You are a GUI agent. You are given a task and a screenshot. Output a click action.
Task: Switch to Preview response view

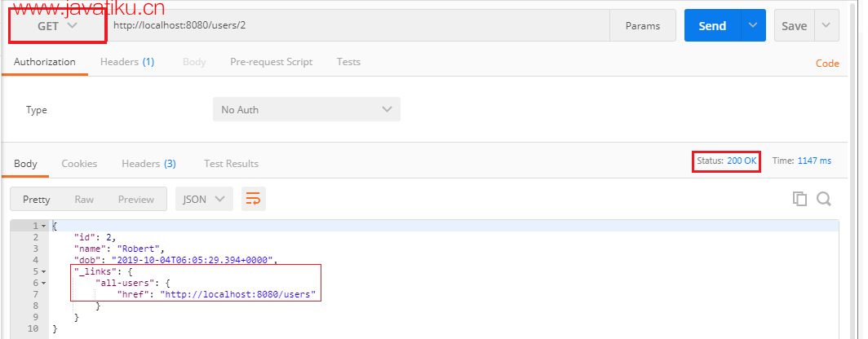(136, 199)
